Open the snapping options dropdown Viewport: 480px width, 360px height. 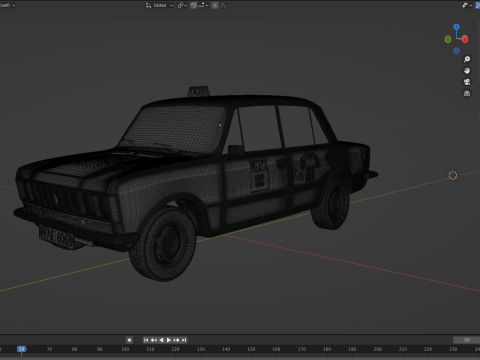coord(203,5)
